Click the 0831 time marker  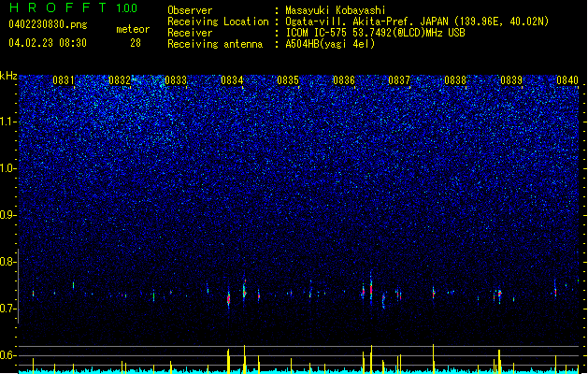coord(64,80)
